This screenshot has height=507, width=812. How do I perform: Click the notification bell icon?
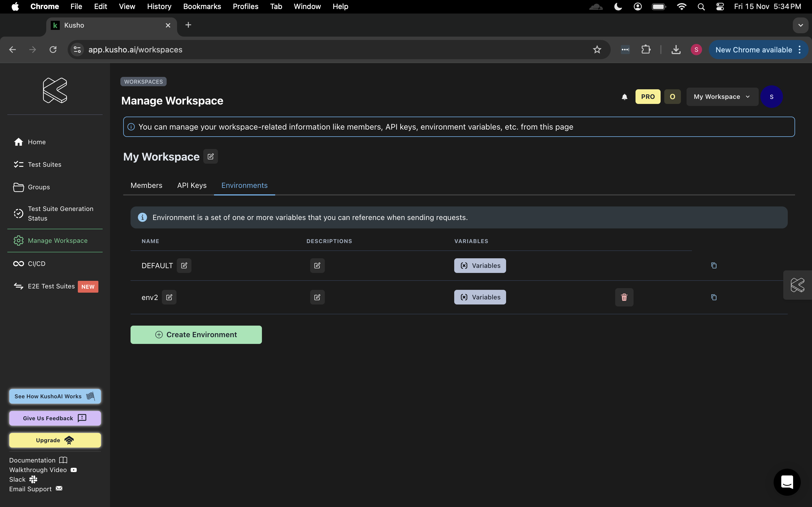(x=624, y=96)
